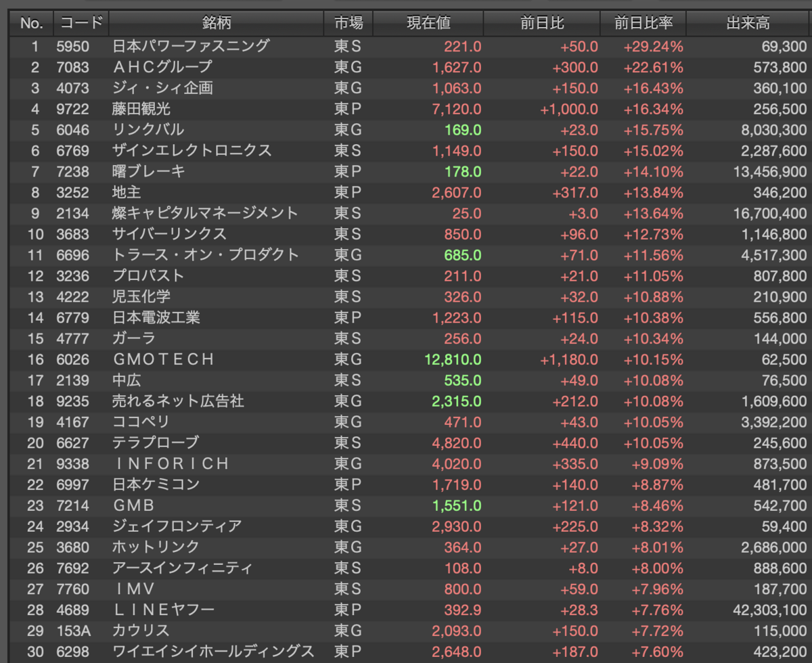Click change rate +29.24%
Image resolution: width=812 pixels, height=663 pixels.
(654, 46)
